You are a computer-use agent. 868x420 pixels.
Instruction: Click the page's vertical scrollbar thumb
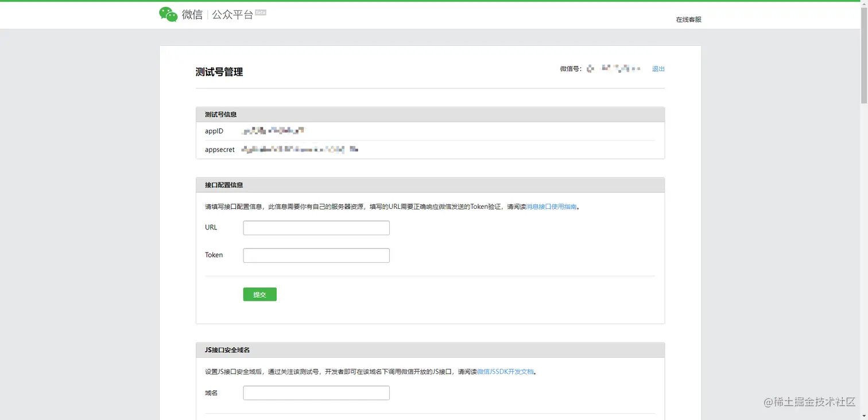864,55
